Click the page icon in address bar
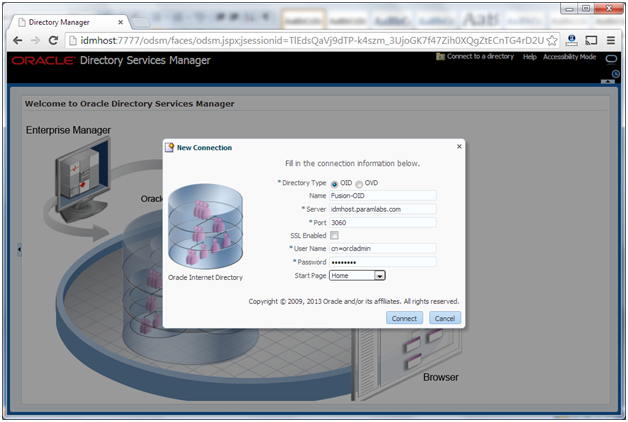The height and width of the screenshot is (422, 628). click(x=72, y=40)
